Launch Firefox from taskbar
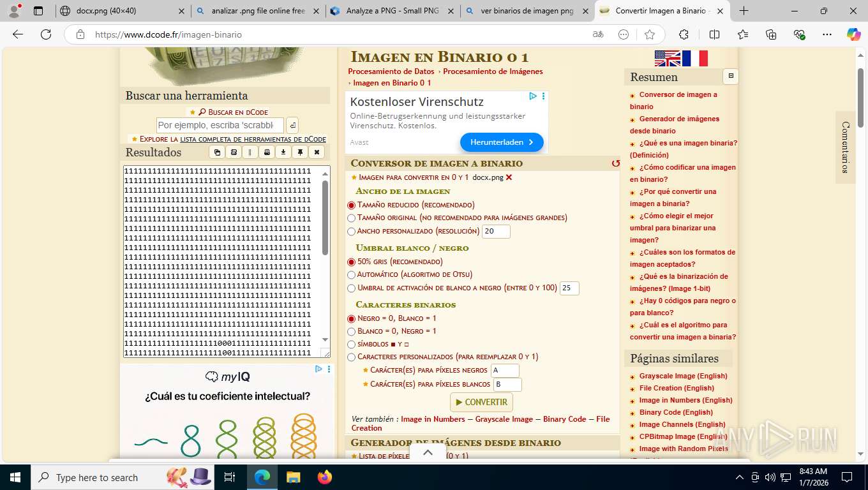868x490 pixels. 325,477
